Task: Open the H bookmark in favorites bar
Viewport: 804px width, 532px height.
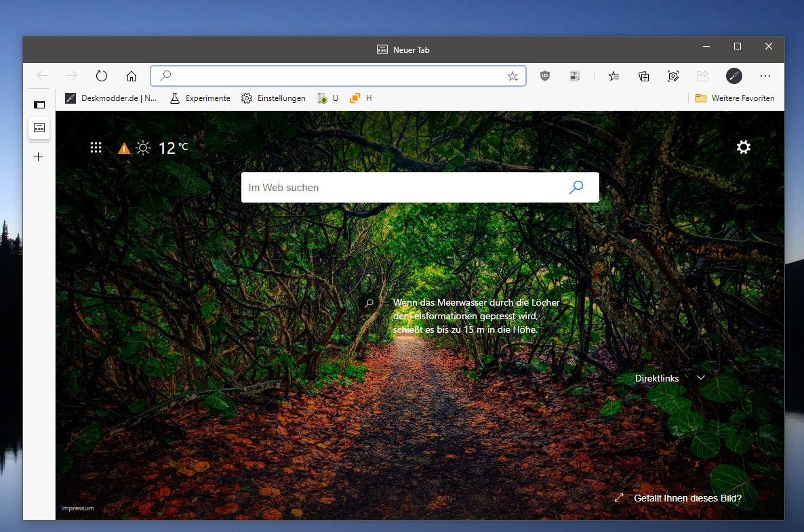Action: (x=361, y=98)
